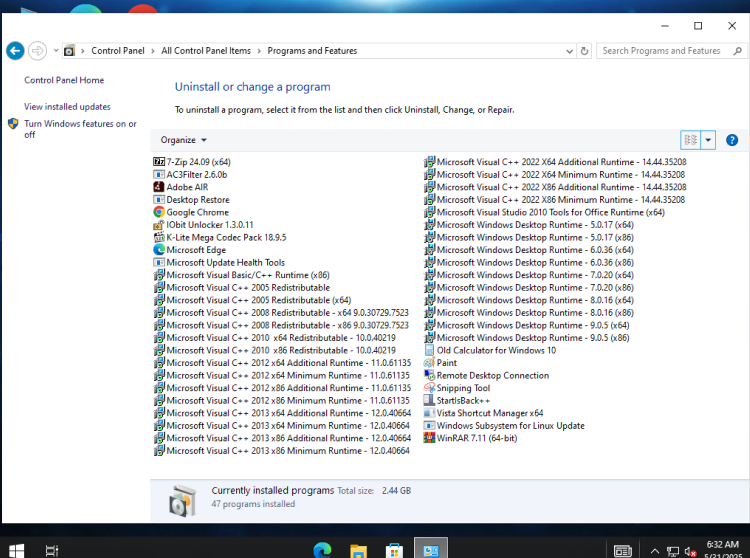Select Windows Desktop Runtime - 9.0.5 (x64)
Screen dimensions: 750x558
pos(527,325)
